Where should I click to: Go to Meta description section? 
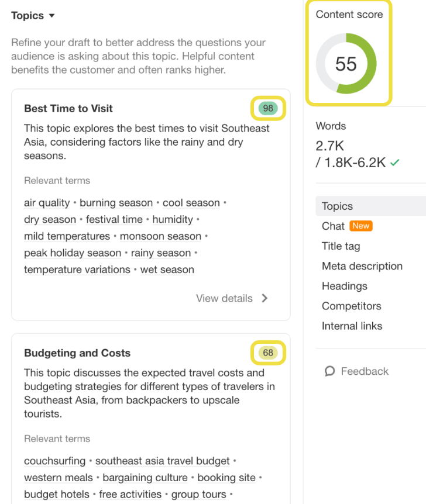[x=362, y=266]
